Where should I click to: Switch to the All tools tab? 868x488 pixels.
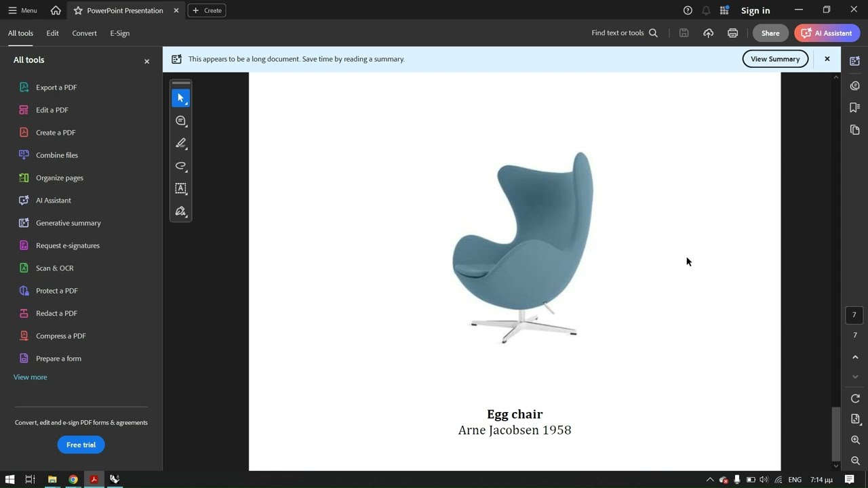[x=20, y=33]
